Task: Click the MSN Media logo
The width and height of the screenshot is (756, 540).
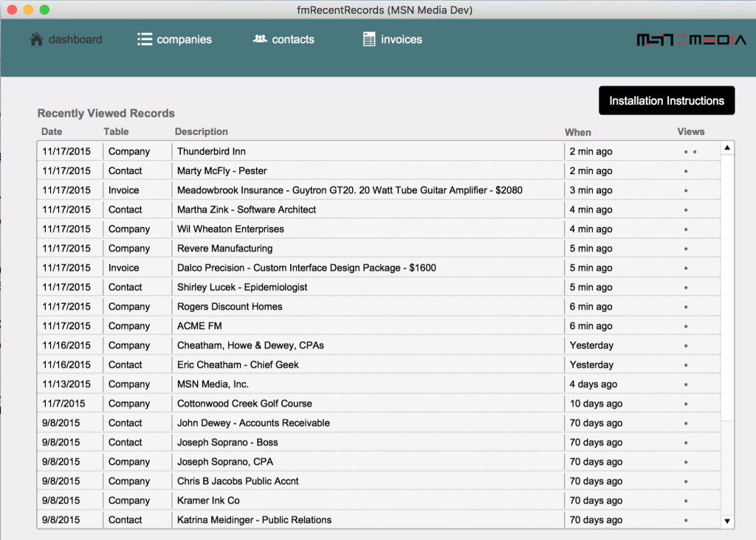Action: (x=691, y=40)
